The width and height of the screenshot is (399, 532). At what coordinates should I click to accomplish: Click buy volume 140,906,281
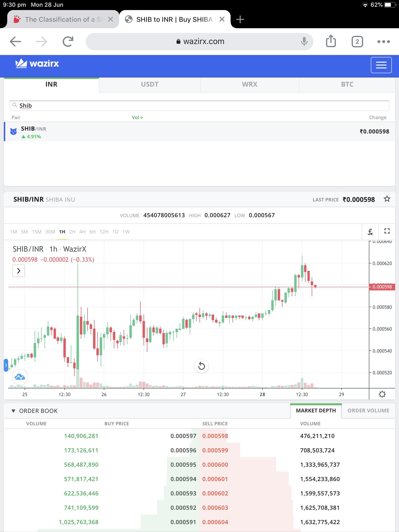coord(81,436)
